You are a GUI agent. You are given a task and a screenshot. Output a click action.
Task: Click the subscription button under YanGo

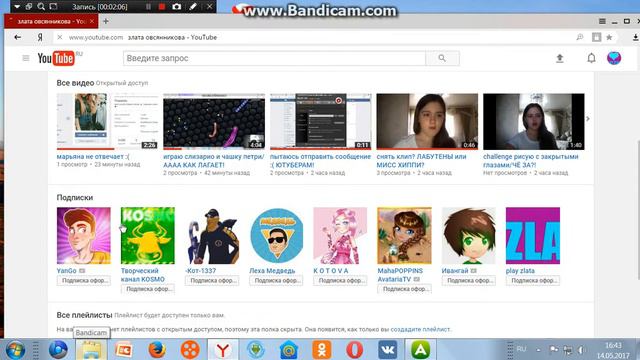[x=84, y=280]
